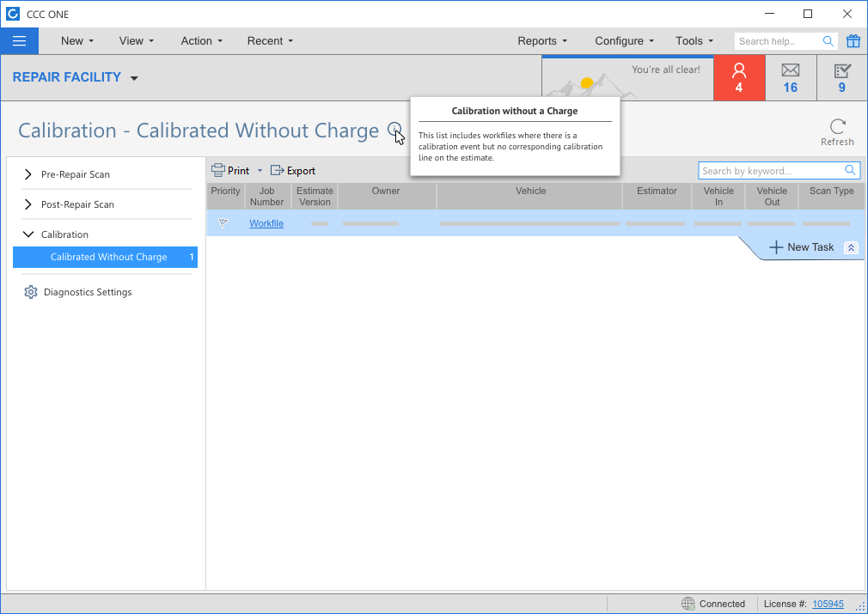The width and height of the screenshot is (868, 614).
Task: Select Calibrated Without Charge list item
Action: (105, 258)
